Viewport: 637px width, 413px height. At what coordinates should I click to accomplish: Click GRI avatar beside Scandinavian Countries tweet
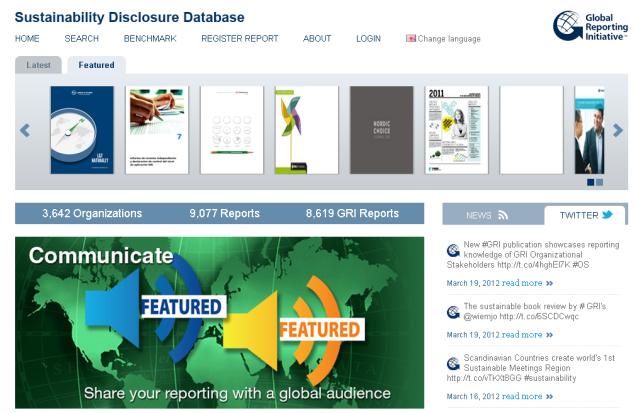(x=453, y=363)
